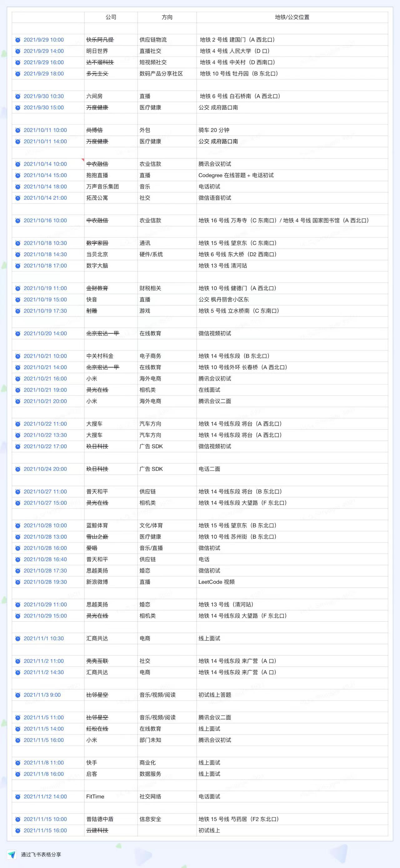Select the Codegree 在线答题 + 电话初试 cell
Screen dimensions: 400x868
click(292, 175)
